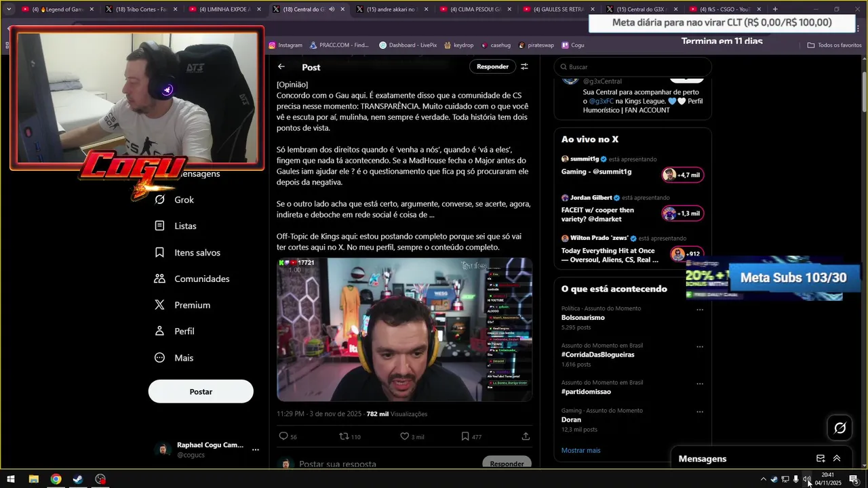This screenshot has width=868, height=488.
Task: Focus the Buscar search field
Action: [633, 66]
